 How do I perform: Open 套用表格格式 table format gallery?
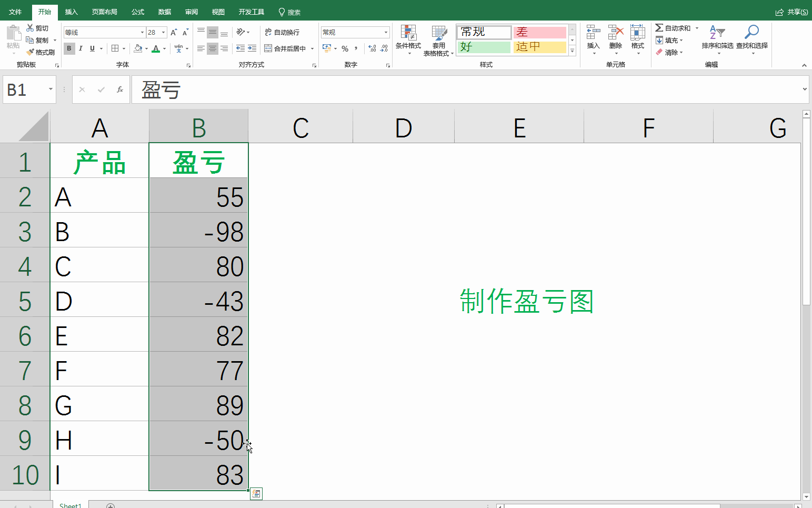click(438, 40)
